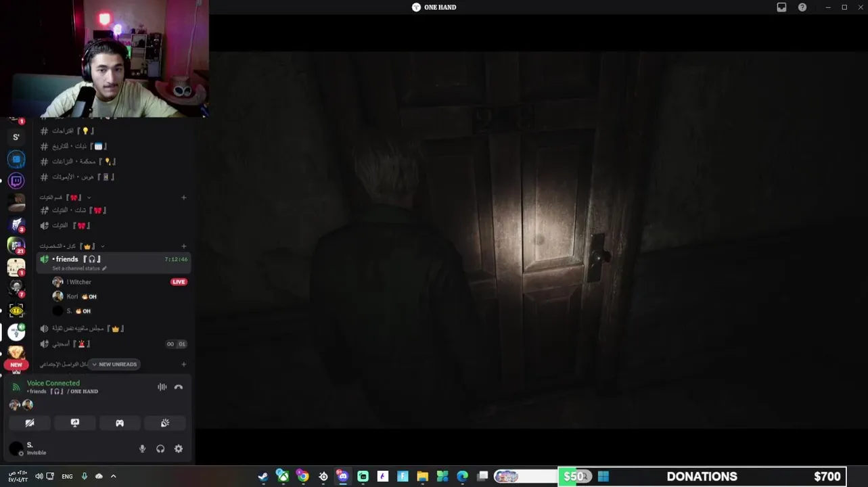
Task: Deafen audio with headphones icon
Action: (x=160, y=448)
